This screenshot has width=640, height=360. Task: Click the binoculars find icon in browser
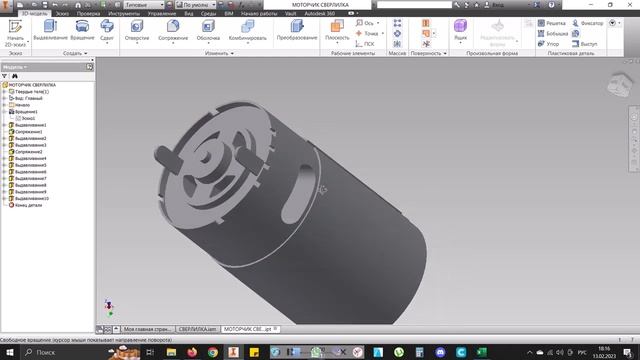(15, 76)
